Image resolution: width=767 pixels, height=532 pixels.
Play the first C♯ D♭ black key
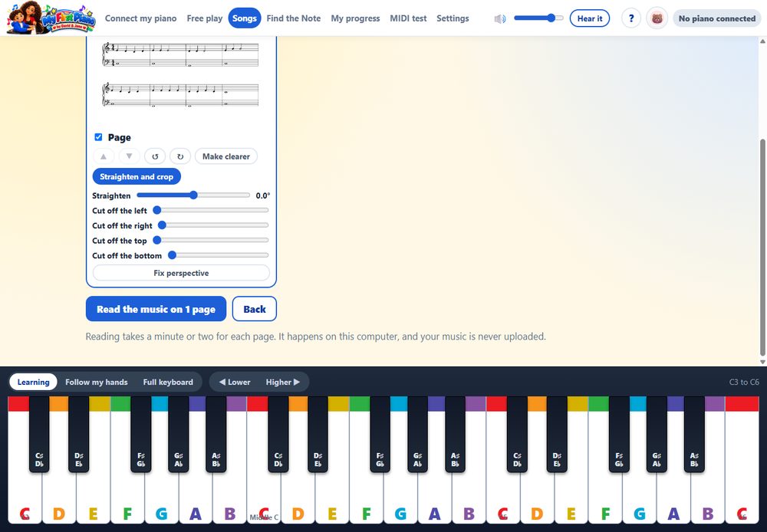tap(39, 435)
